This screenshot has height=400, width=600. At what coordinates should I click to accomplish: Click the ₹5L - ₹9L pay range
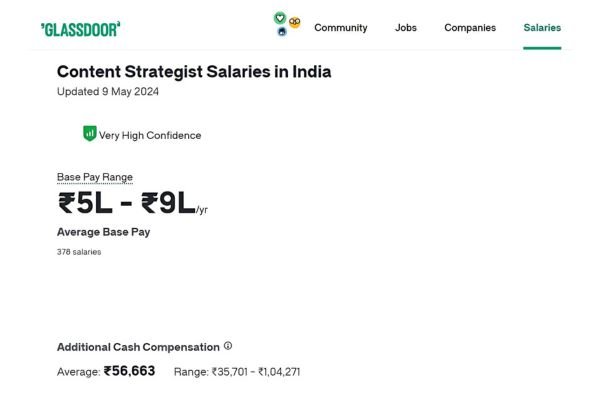[x=126, y=204]
